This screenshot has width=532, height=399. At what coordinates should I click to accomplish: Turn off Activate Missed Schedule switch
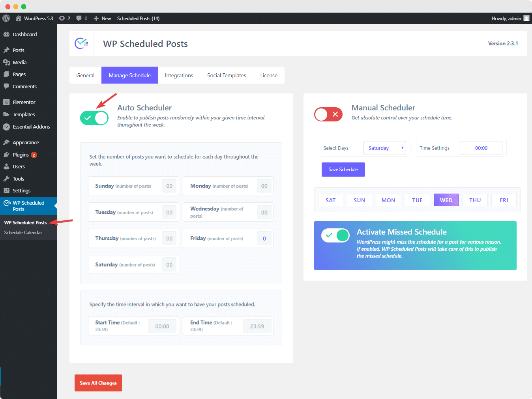(335, 235)
